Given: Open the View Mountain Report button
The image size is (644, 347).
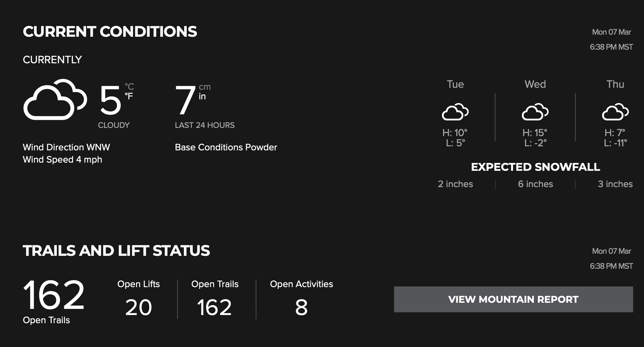Looking at the screenshot, I should pyautogui.click(x=513, y=299).
